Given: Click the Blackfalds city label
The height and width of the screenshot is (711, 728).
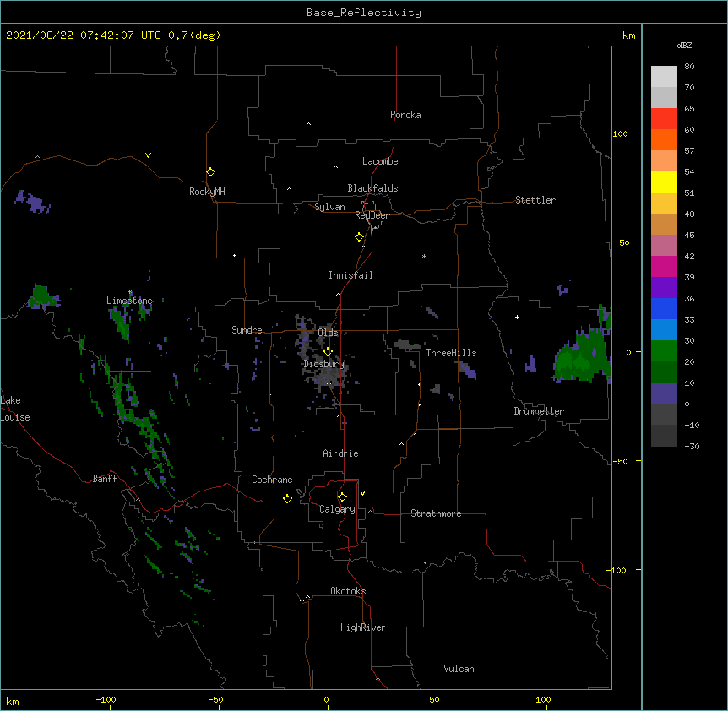Looking at the screenshot, I should 372,188.
